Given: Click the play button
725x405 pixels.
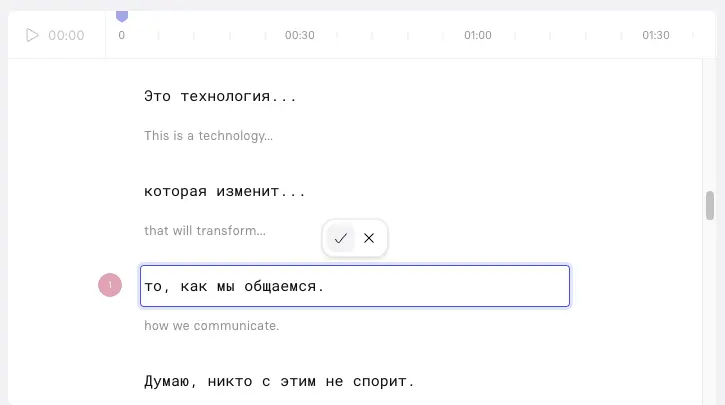Looking at the screenshot, I should pos(32,35).
